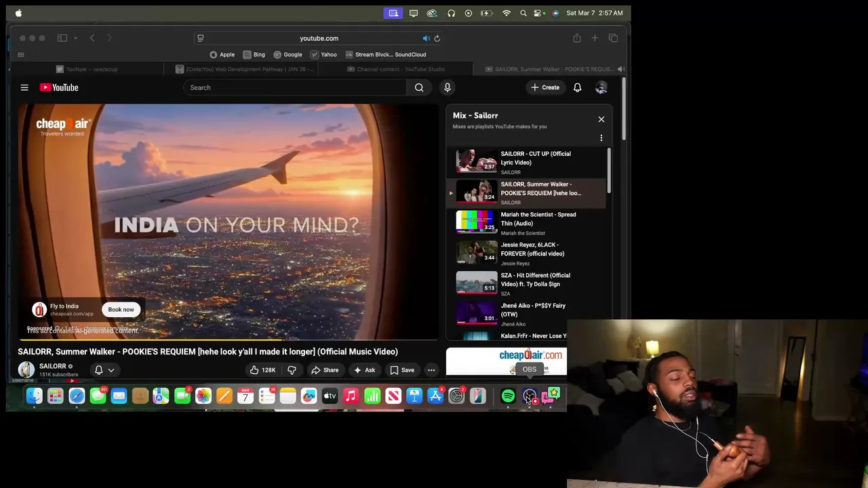This screenshot has height=488, width=868.
Task: Dislike the video with the thumbs down
Action: click(292, 370)
